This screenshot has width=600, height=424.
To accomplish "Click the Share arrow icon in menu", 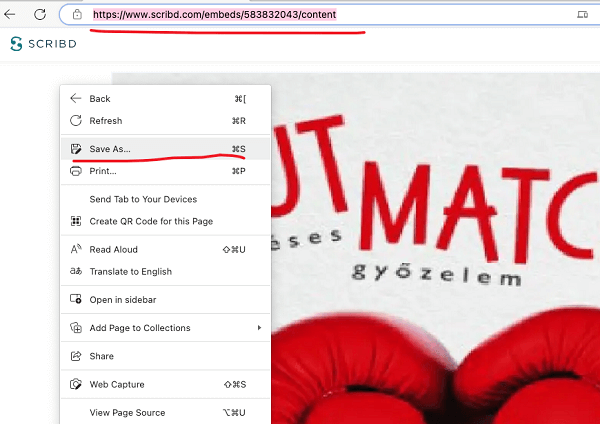I will point(76,356).
